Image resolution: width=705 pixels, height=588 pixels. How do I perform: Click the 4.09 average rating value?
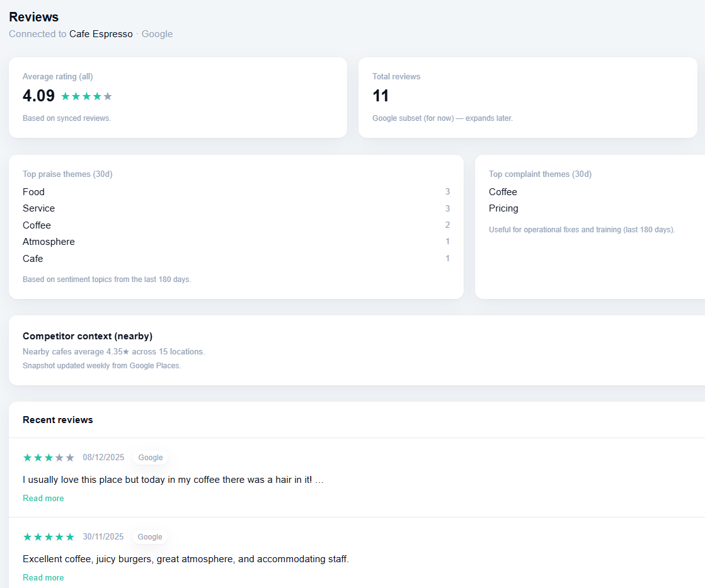coord(38,96)
